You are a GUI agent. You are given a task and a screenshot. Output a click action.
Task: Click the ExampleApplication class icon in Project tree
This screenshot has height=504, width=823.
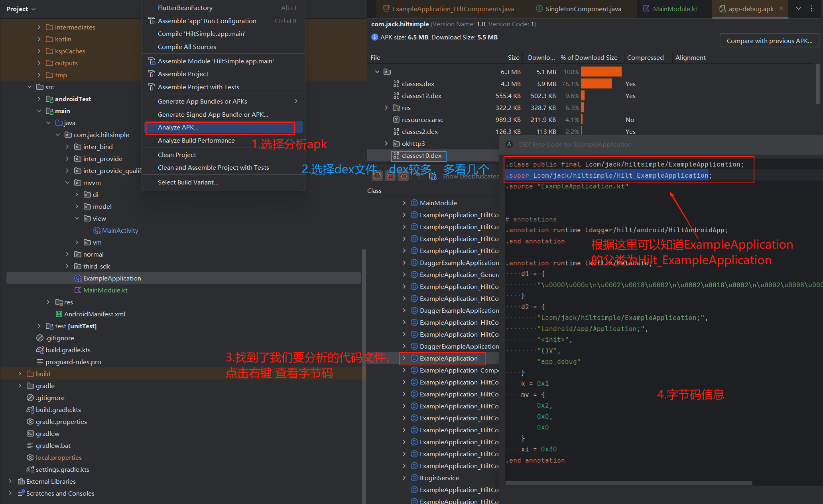click(78, 278)
